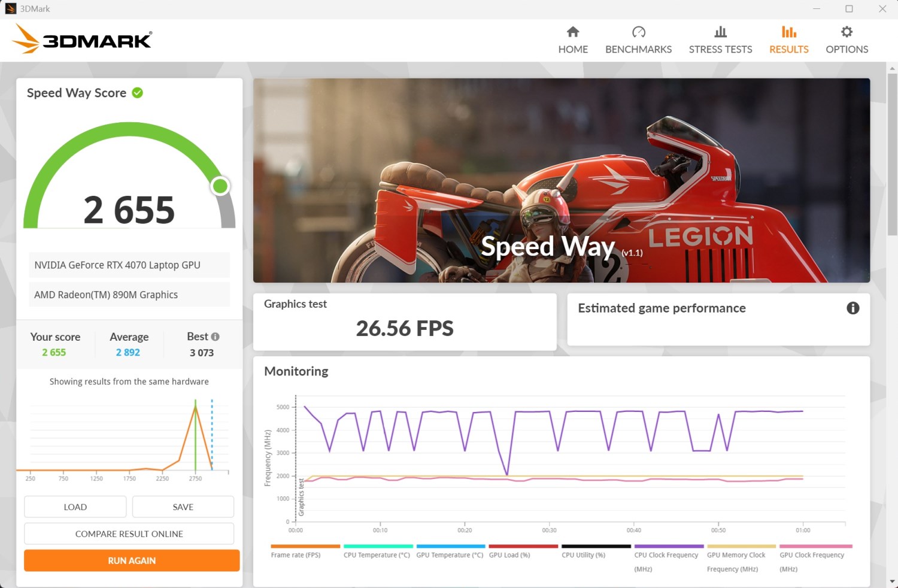Maximize the 3DMark window
Image resolution: width=898 pixels, height=588 pixels.
tap(849, 9)
